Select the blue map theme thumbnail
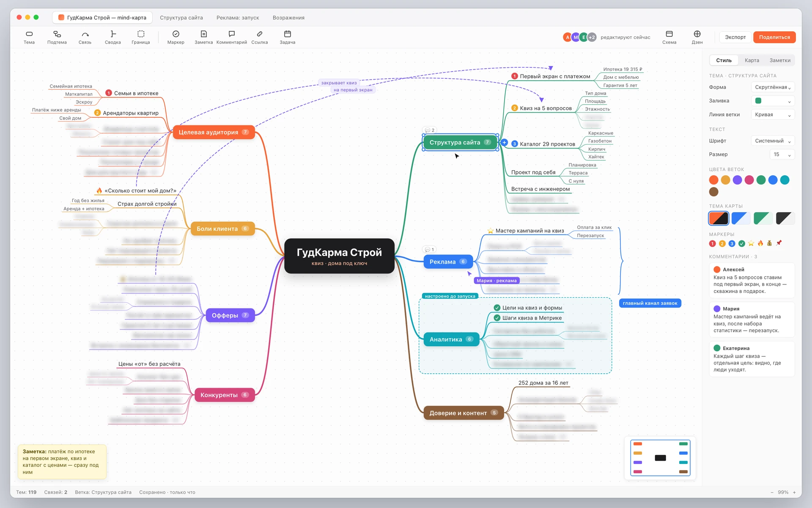Screen dimensions: 812x508 click(x=741, y=218)
